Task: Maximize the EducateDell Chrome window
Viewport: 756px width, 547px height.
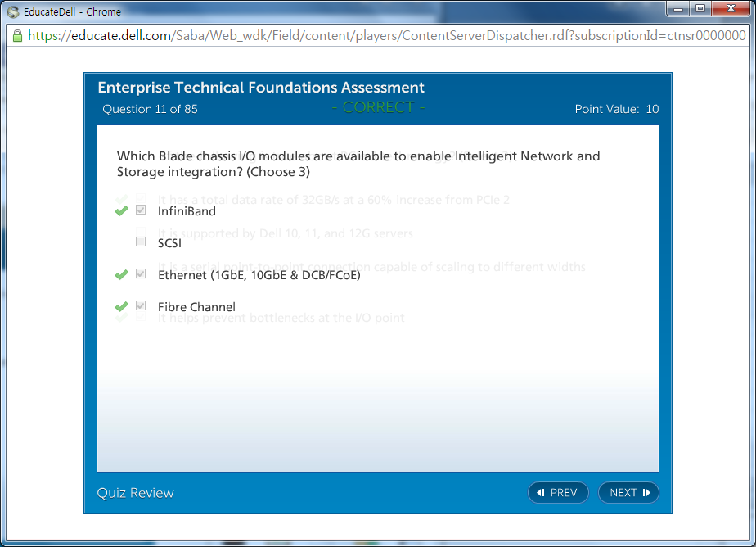Action: pos(700,9)
